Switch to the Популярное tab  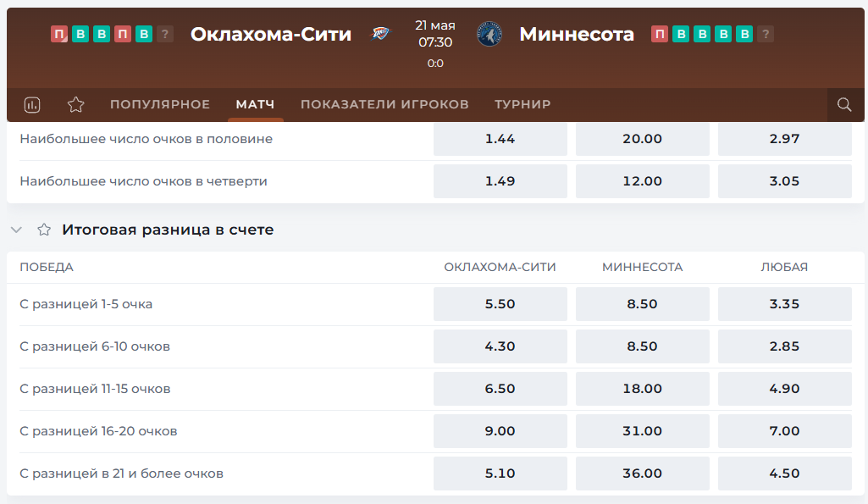(x=160, y=104)
